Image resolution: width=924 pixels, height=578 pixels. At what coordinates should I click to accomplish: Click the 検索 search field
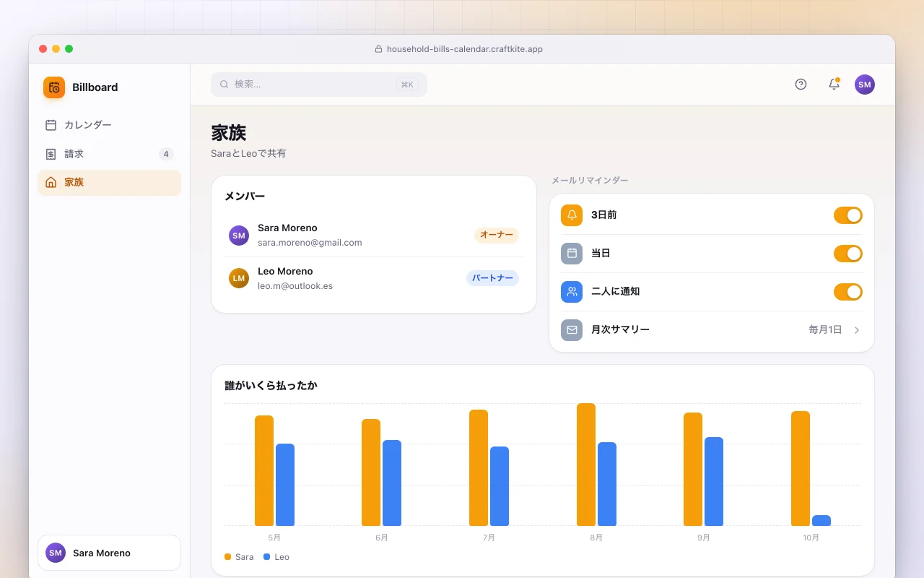[319, 85]
